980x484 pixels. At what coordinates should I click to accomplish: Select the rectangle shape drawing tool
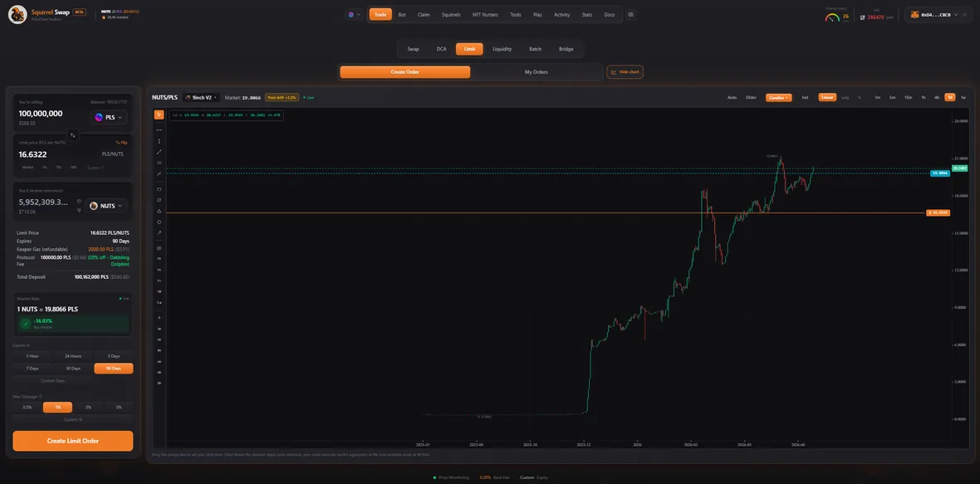(x=159, y=189)
